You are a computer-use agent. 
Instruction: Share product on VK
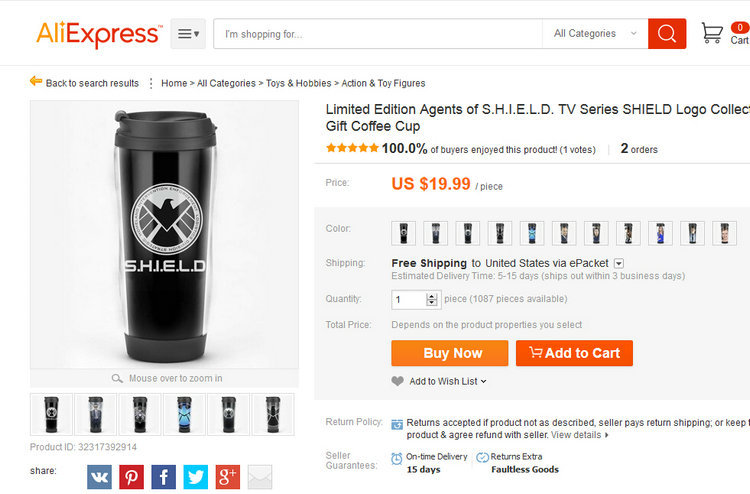coord(99,477)
